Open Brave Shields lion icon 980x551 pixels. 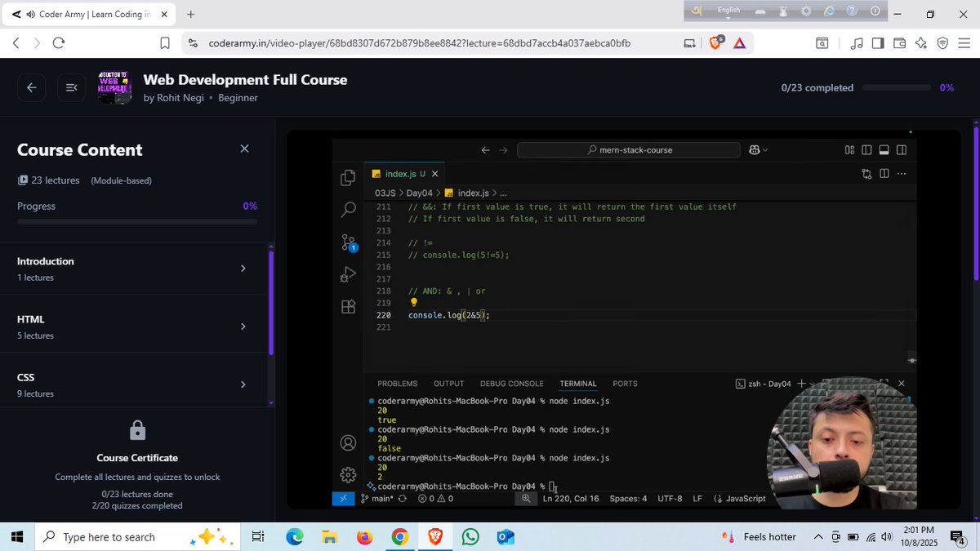tap(716, 43)
